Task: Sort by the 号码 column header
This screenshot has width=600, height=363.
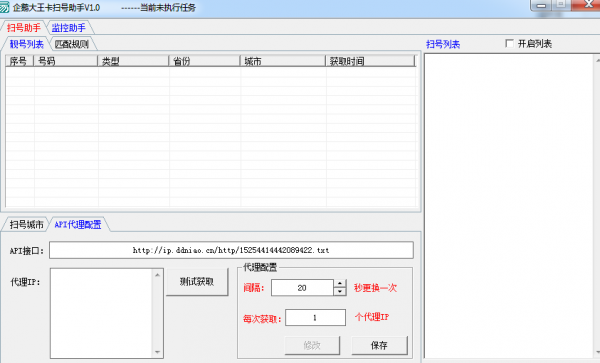Action: click(66, 61)
